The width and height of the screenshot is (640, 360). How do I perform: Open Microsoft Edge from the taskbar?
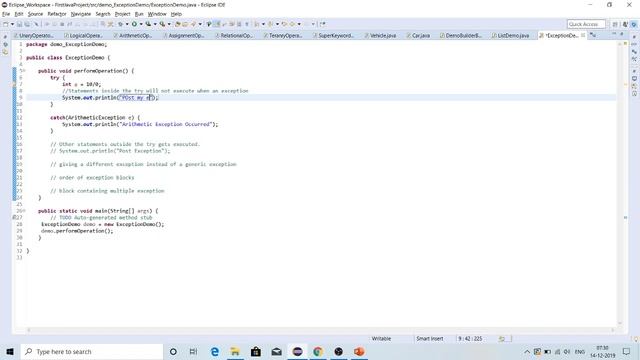click(214, 351)
